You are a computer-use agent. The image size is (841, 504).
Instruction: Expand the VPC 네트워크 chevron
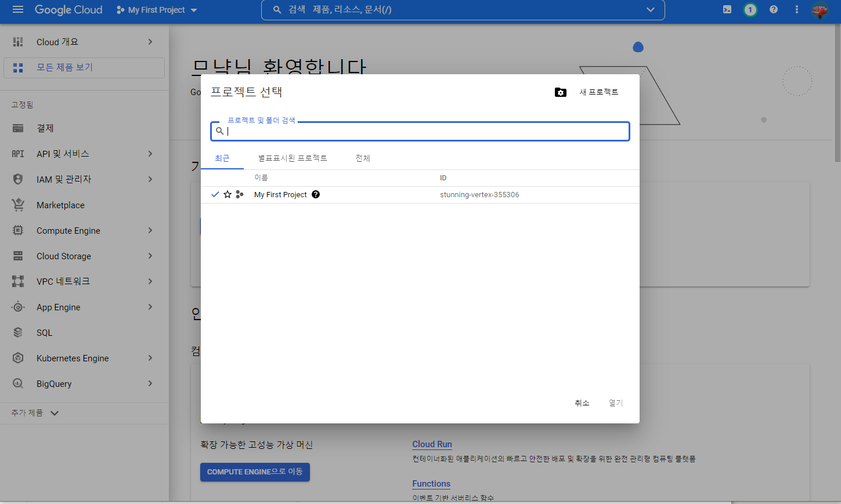(150, 281)
